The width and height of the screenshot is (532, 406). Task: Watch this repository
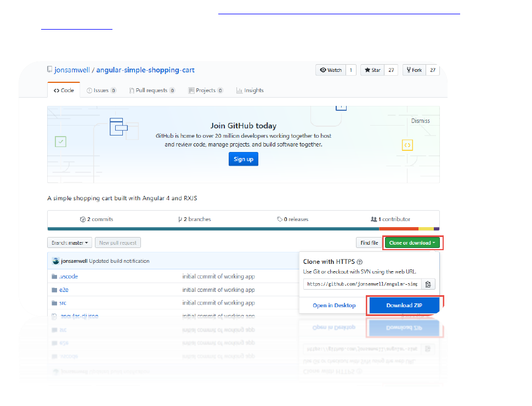click(331, 70)
